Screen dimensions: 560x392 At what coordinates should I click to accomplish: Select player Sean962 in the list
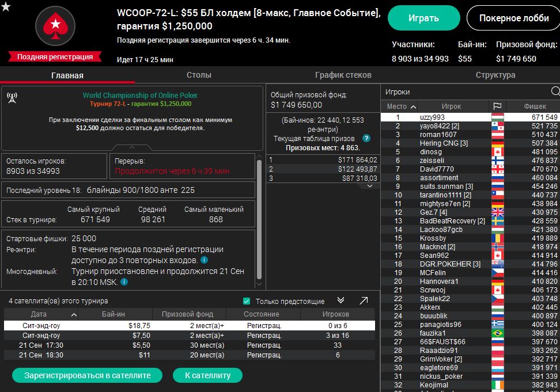(x=470, y=256)
